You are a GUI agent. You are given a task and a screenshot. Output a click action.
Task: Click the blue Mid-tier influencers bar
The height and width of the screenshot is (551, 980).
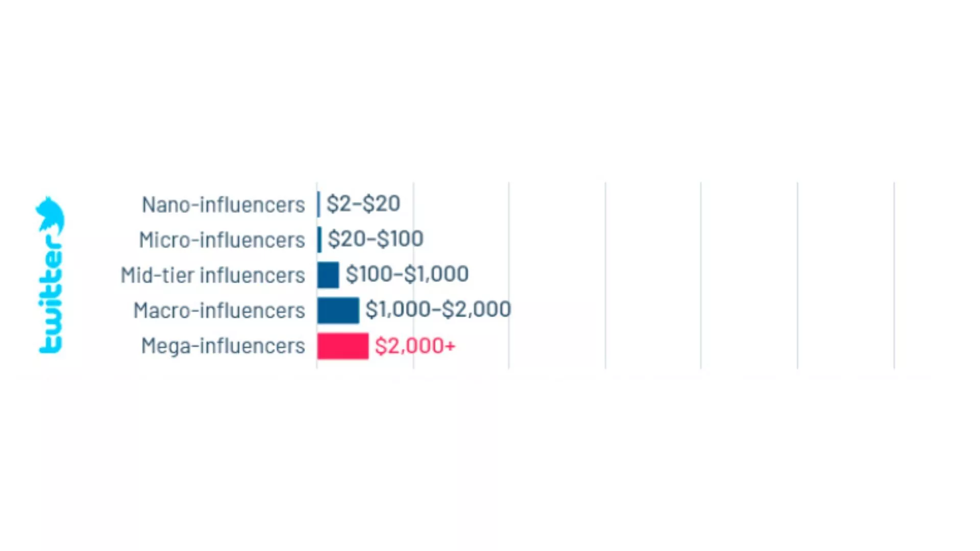pos(328,275)
